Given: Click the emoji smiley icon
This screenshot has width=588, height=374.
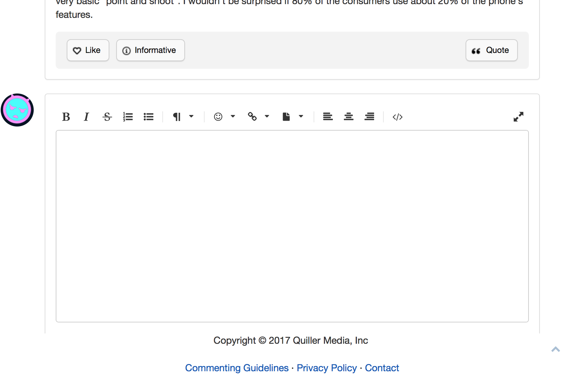Looking at the screenshot, I should pyautogui.click(x=218, y=117).
